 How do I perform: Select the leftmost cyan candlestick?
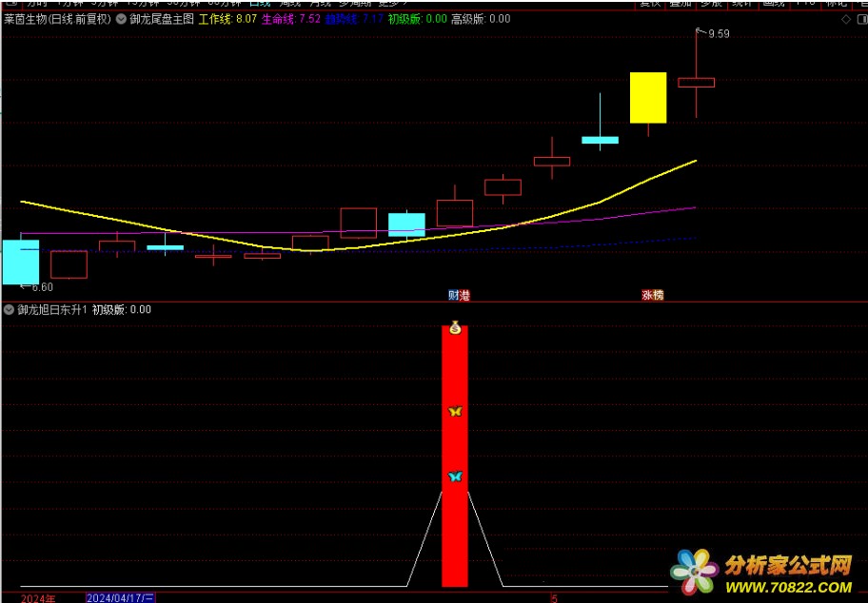[x=21, y=263]
